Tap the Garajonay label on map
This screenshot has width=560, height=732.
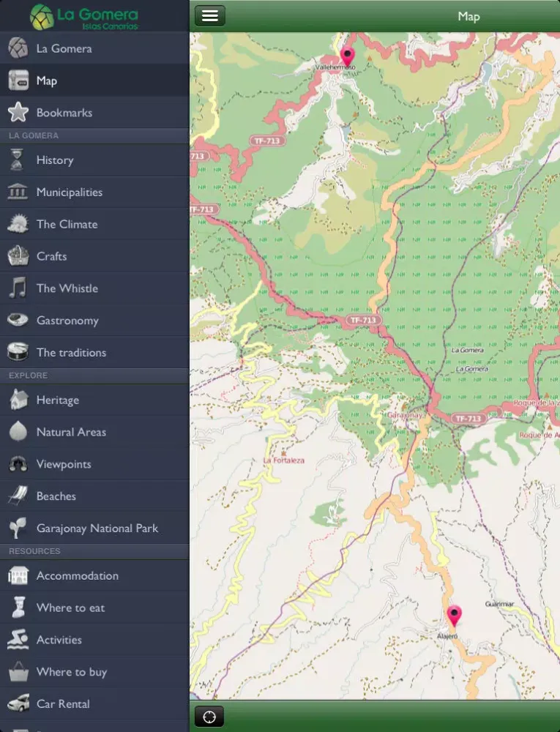405,414
